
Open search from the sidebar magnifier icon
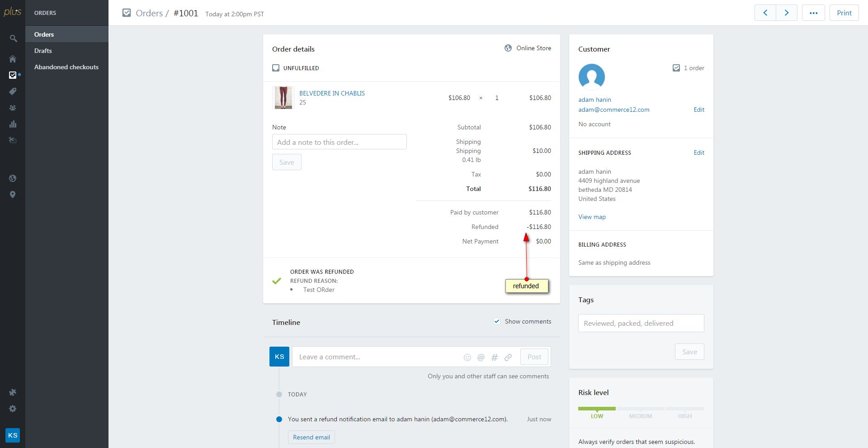click(13, 39)
